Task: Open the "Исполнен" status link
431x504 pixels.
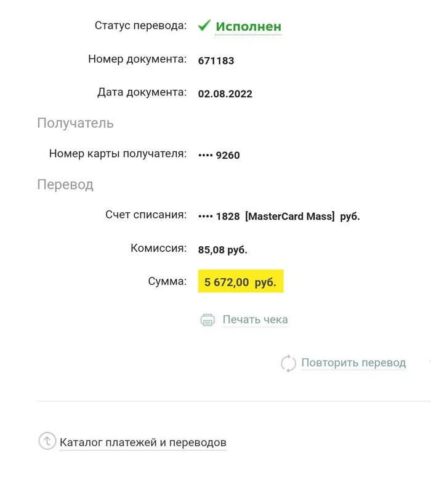Action: (x=248, y=26)
